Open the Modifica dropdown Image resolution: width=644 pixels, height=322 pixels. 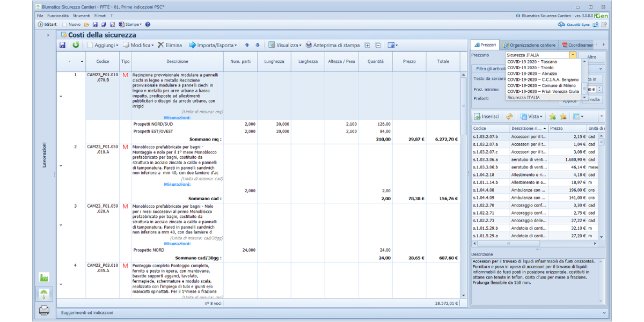click(x=138, y=45)
